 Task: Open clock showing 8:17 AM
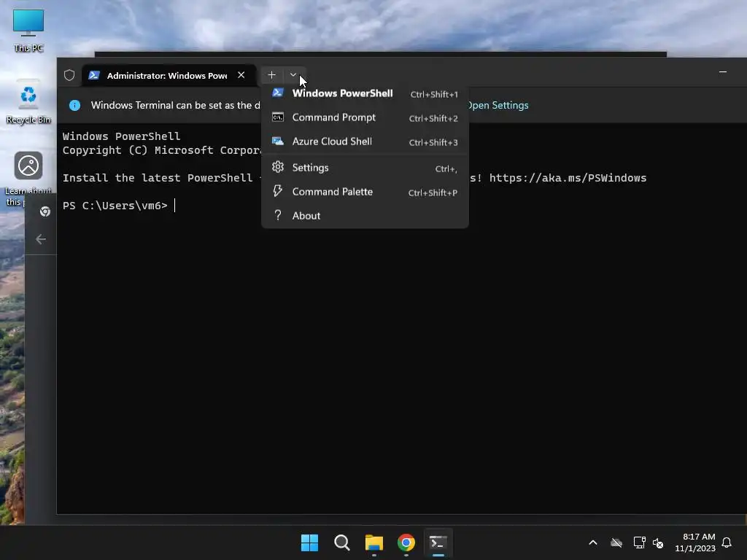[x=695, y=542]
